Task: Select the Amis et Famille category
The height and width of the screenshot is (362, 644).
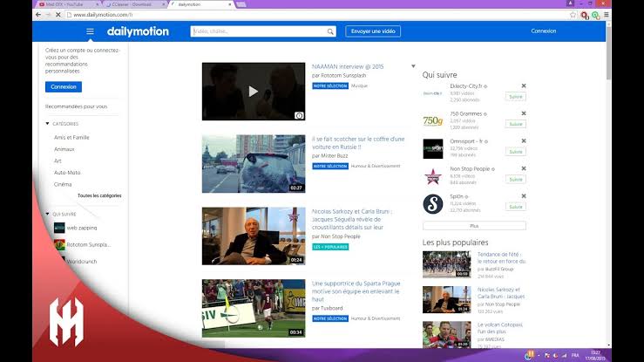Action: [x=71, y=137]
